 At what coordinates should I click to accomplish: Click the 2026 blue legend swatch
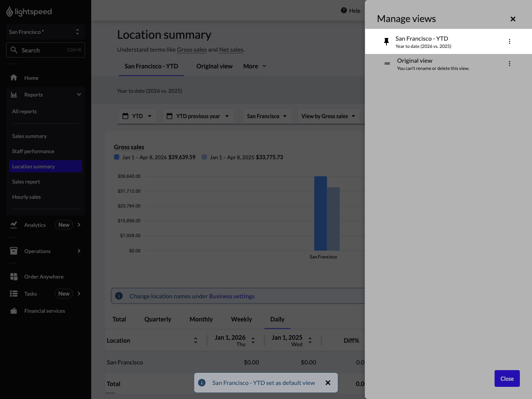click(x=117, y=157)
